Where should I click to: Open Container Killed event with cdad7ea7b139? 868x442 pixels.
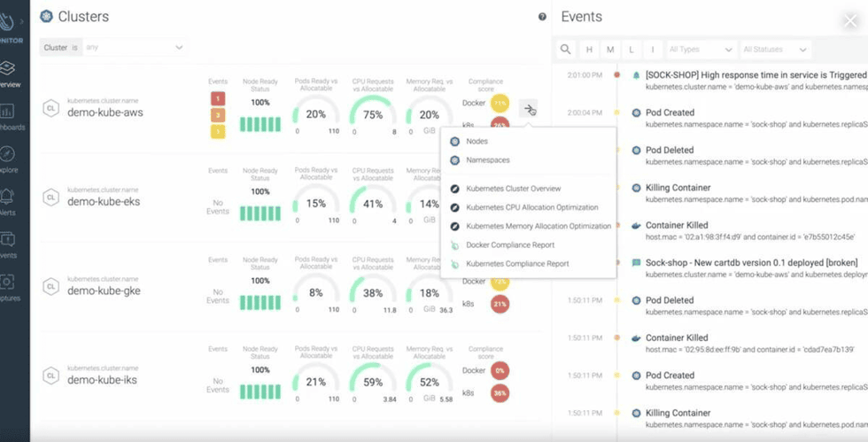677,337
